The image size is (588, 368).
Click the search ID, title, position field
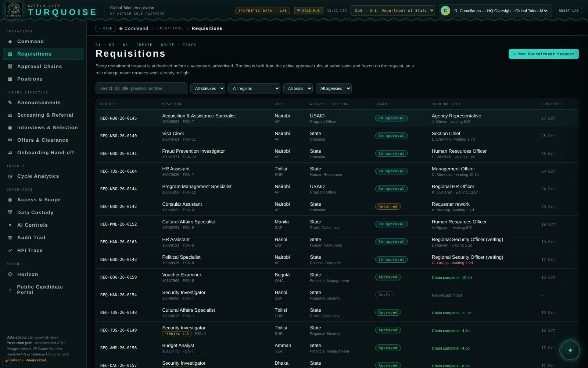tap(141, 88)
